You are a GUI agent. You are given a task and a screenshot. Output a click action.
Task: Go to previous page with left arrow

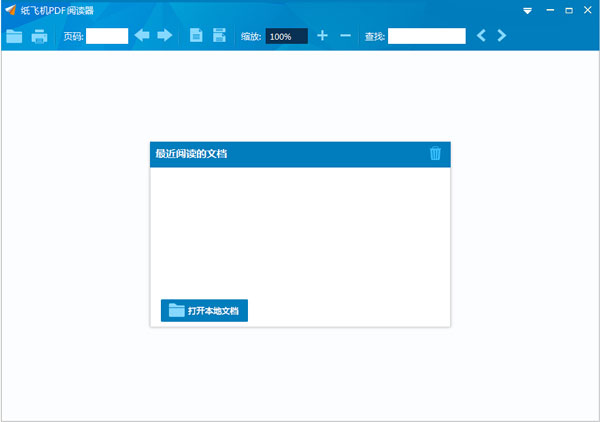142,36
